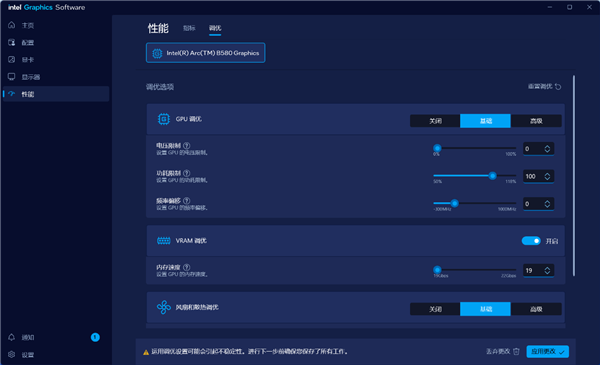
Task: Click the 内存速度 slider handle
Action: tap(437, 270)
